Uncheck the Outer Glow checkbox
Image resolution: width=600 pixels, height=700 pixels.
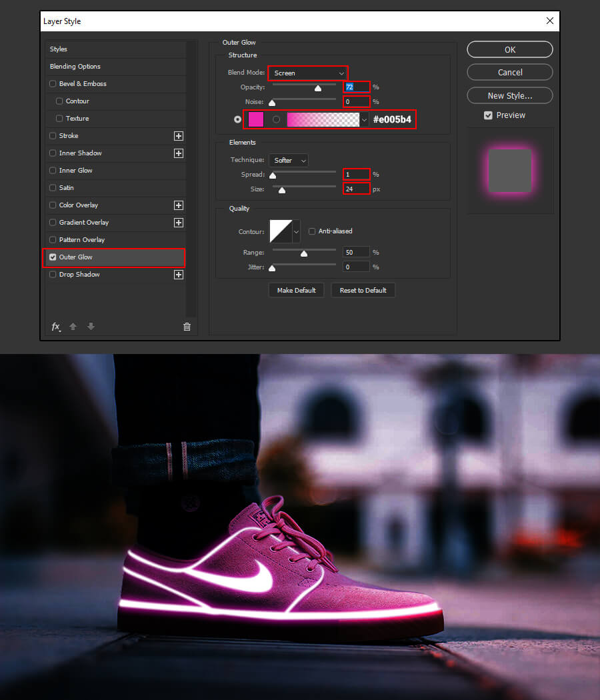(53, 257)
